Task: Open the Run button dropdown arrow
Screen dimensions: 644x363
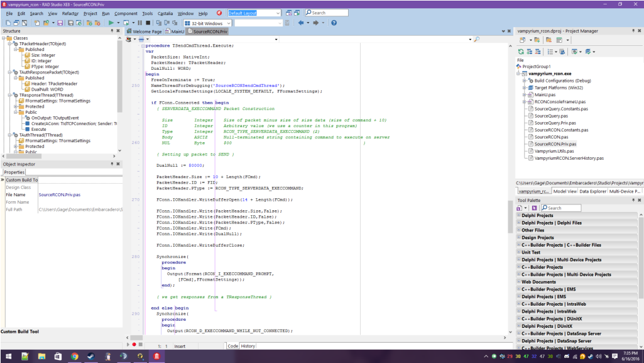Action: click(x=118, y=23)
